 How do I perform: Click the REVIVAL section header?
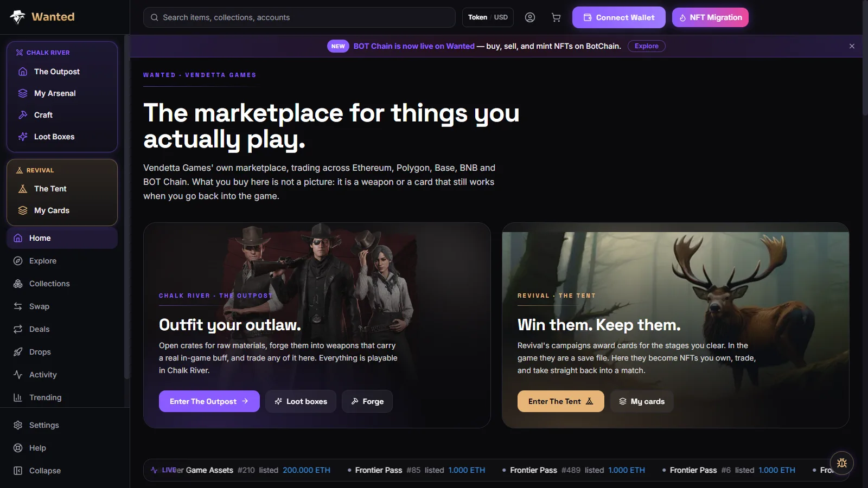(35, 170)
